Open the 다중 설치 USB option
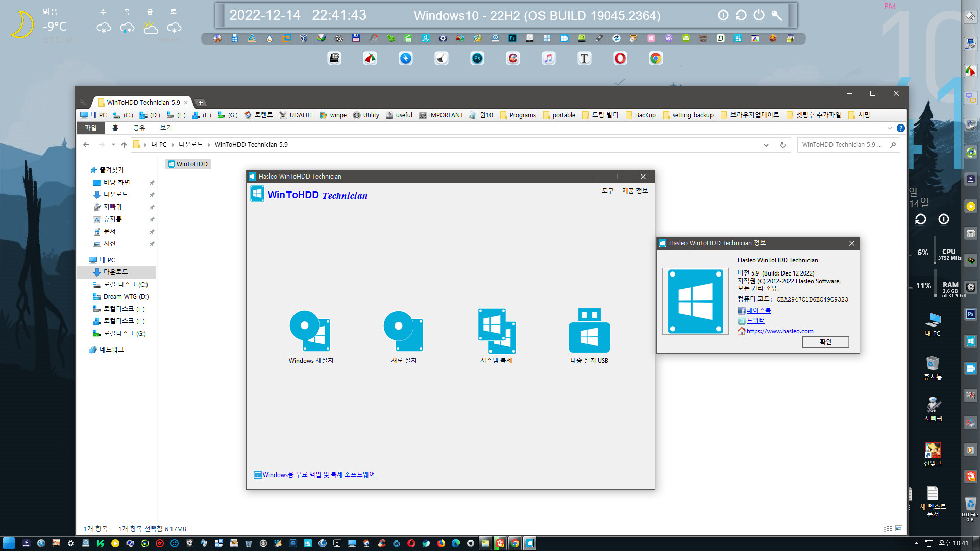Viewport: 980px width, 551px height. coord(589,336)
